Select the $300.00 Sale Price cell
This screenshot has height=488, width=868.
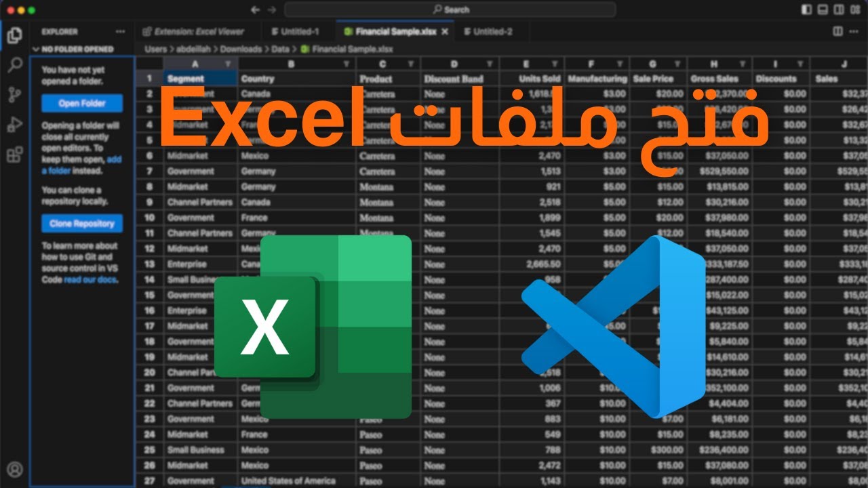pyautogui.click(x=658, y=449)
